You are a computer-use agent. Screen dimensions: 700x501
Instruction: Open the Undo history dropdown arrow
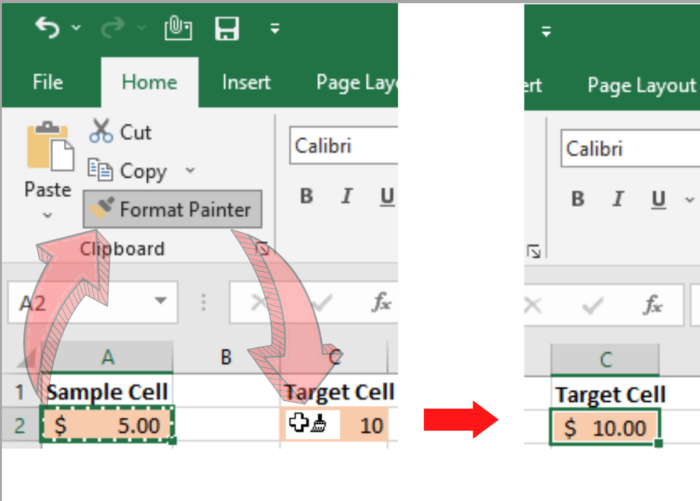pyautogui.click(x=76, y=28)
